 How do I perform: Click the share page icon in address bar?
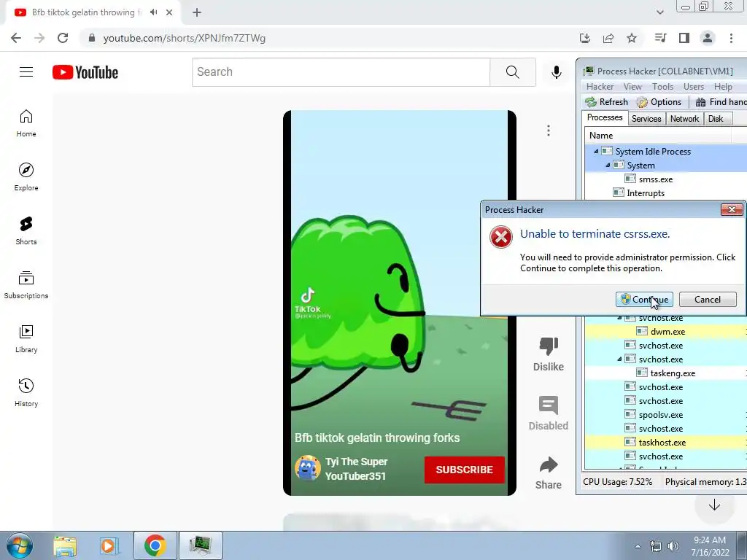point(608,38)
